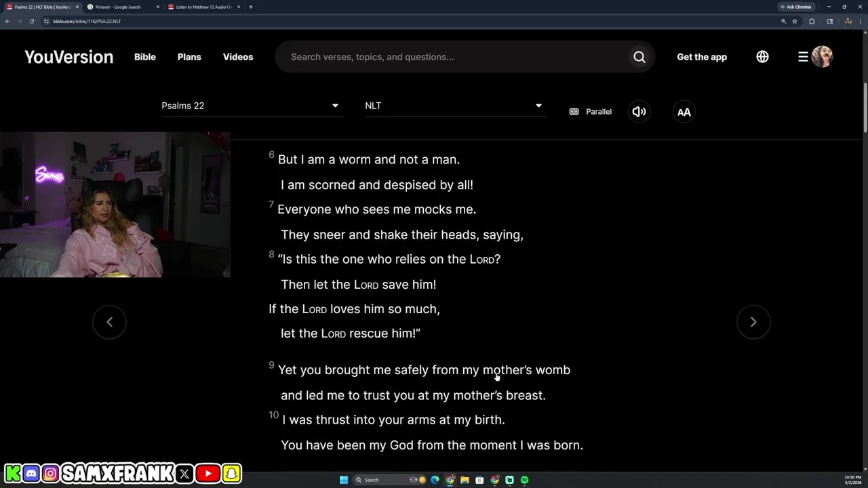Screen dimensions: 868x488
Task: Close the Nineveh Google Search tab
Action: click(x=158, y=7)
